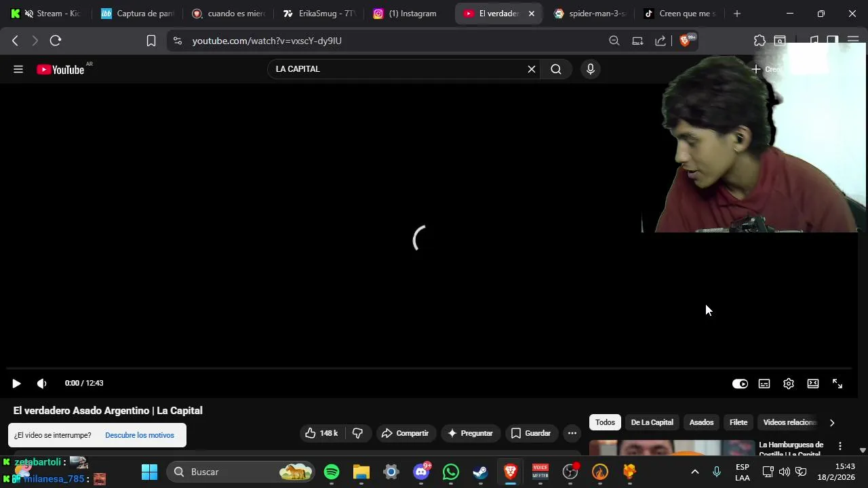Switch to the Stream - Kick tab

(x=47, y=14)
